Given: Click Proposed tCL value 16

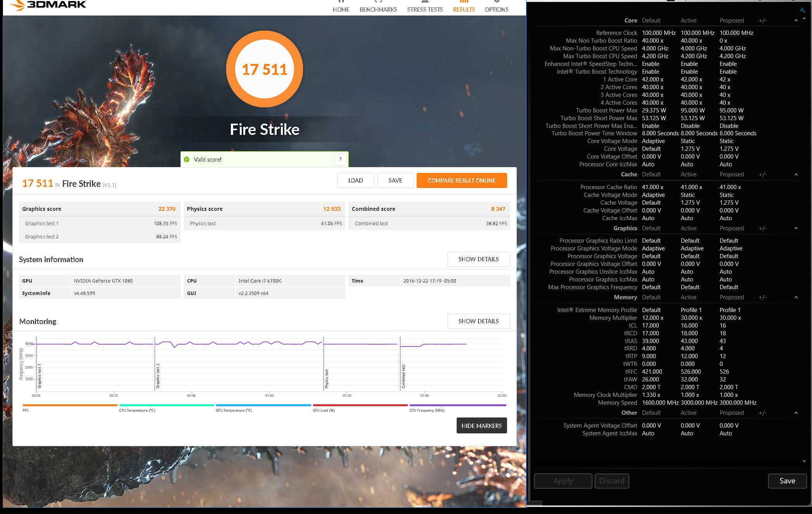Looking at the screenshot, I should click(722, 326).
